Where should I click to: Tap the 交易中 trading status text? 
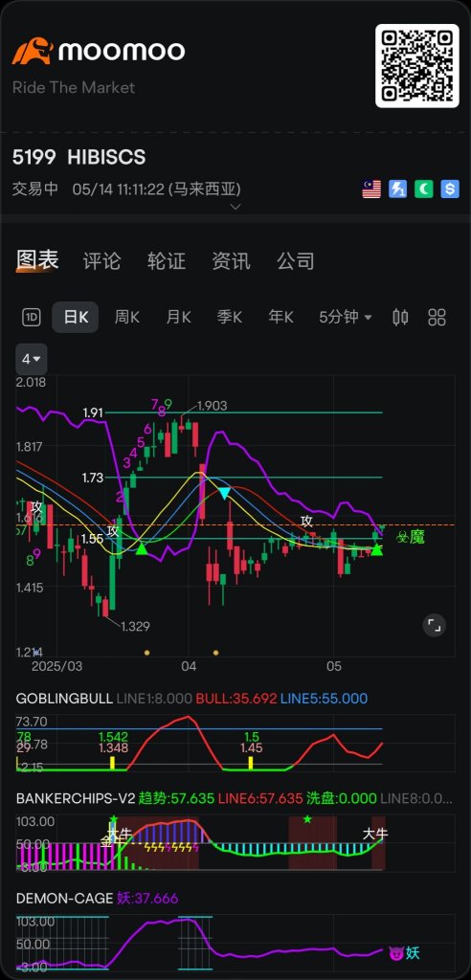click(35, 189)
